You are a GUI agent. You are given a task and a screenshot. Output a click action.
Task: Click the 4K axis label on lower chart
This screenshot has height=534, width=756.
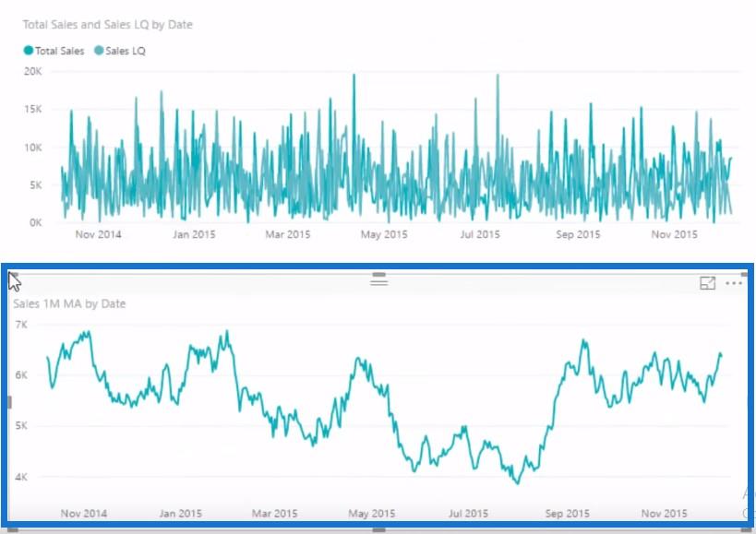tap(21, 477)
